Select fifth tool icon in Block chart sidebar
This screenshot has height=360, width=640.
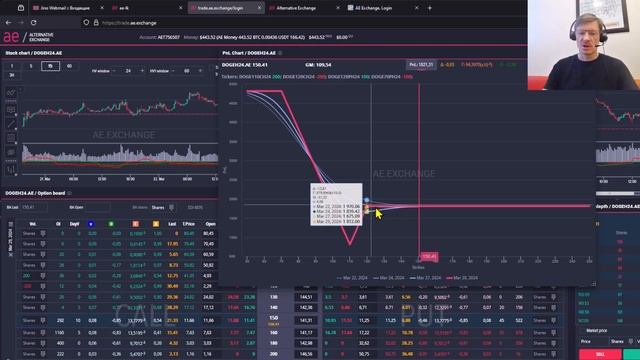pyautogui.click(x=11, y=153)
